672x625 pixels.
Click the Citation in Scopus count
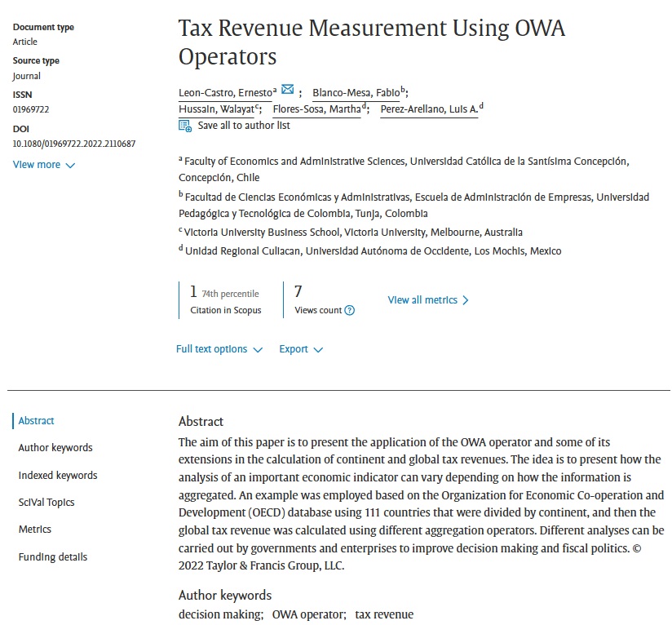coord(193,292)
